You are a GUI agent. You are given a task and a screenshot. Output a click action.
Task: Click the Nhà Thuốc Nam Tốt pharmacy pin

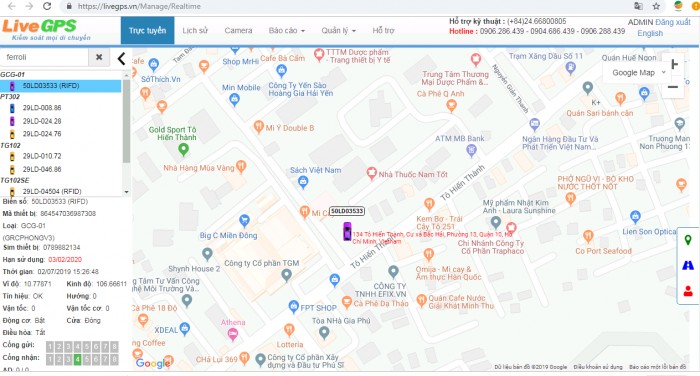[x=371, y=174]
